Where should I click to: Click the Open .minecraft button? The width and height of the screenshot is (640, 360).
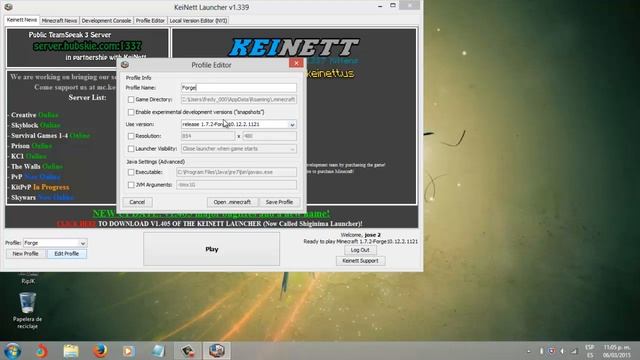click(232, 202)
